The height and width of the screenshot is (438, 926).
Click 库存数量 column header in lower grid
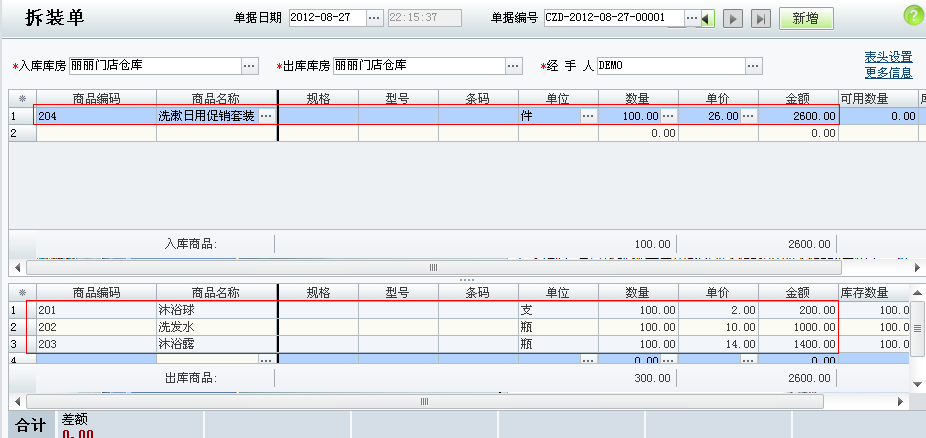point(873,292)
